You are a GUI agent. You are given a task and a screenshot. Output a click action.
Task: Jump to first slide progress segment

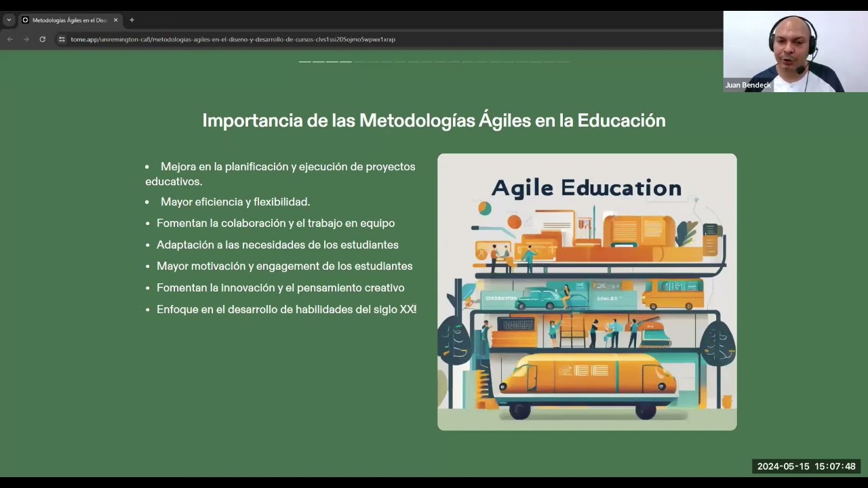pos(304,62)
